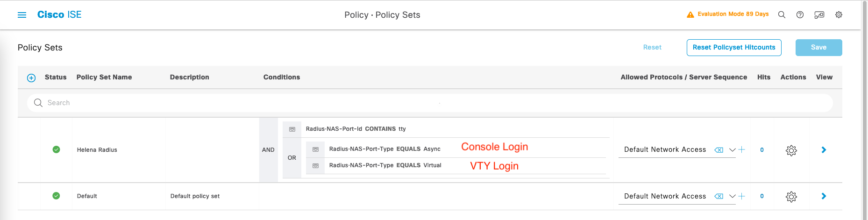Screen dimensions: 868x220
Task: Open the settings gear in top header
Action: pyautogui.click(x=839, y=15)
